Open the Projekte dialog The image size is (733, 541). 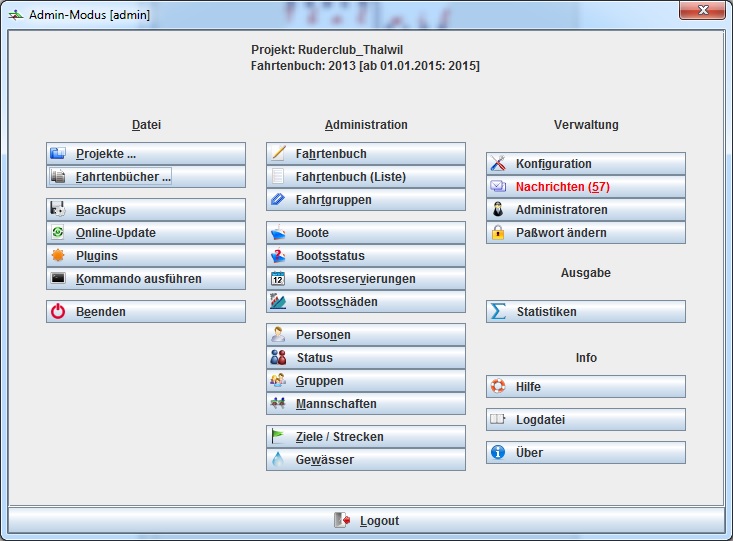pyautogui.click(x=146, y=154)
